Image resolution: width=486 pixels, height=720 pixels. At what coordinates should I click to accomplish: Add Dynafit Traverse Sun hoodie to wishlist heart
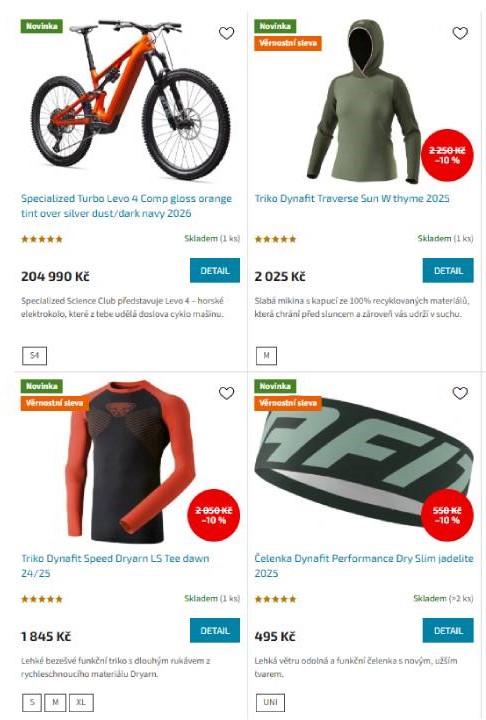coord(460,33)
